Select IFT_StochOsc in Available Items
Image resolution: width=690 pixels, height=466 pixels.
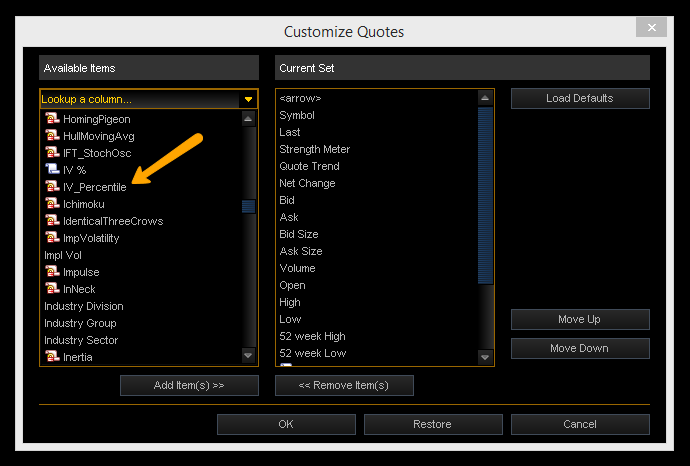[x=97, y=153]
